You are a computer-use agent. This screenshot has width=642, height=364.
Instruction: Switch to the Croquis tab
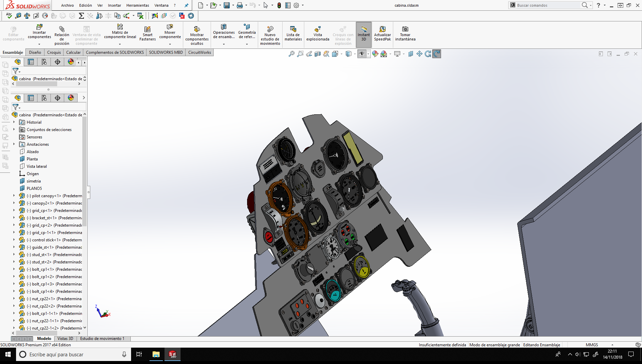pos(54,52)
